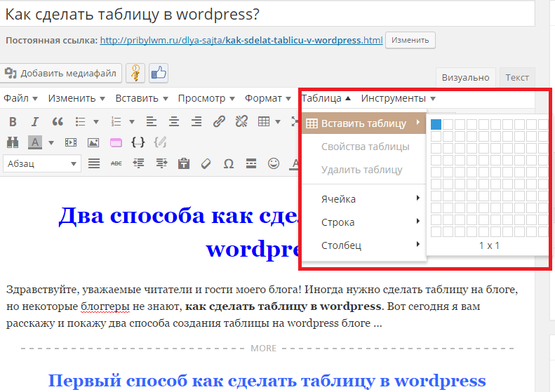Decrease paragraph indent
555x392 pixels.
click(138, 163)
